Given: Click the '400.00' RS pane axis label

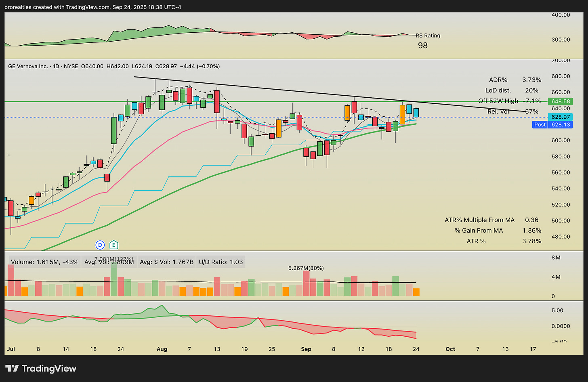Looking at the screenshot, I should [x=561, y=15].
